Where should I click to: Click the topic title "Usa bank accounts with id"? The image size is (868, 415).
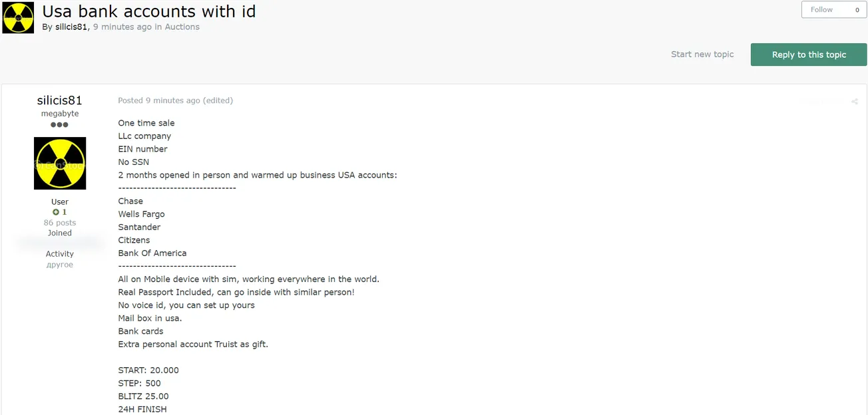pos(149,11)
